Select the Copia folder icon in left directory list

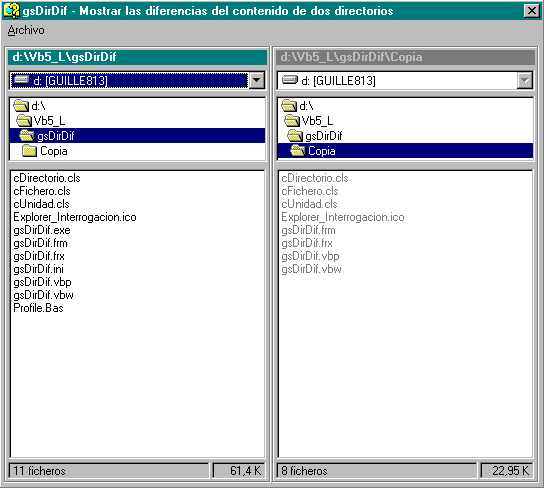coord(29,151)
